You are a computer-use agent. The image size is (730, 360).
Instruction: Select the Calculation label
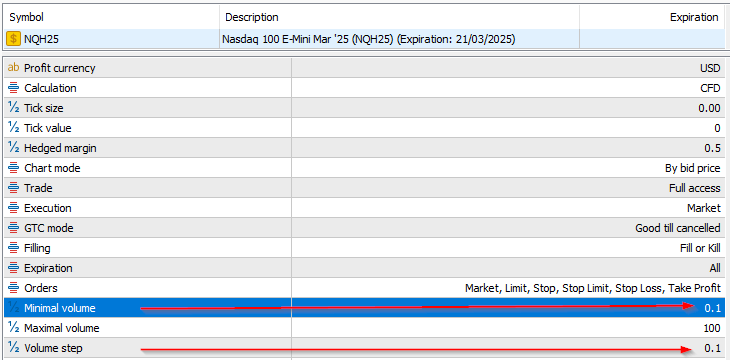(50, 88)
